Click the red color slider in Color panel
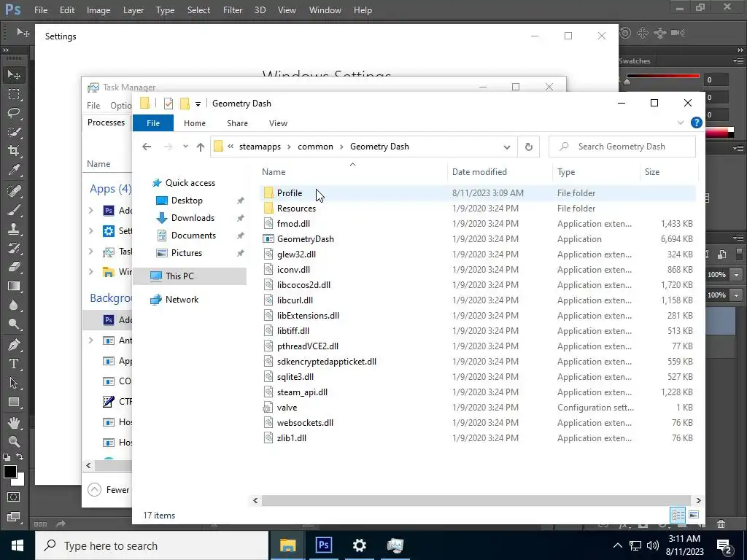Screen dimensions: 747x560 [x=662, y=75]
